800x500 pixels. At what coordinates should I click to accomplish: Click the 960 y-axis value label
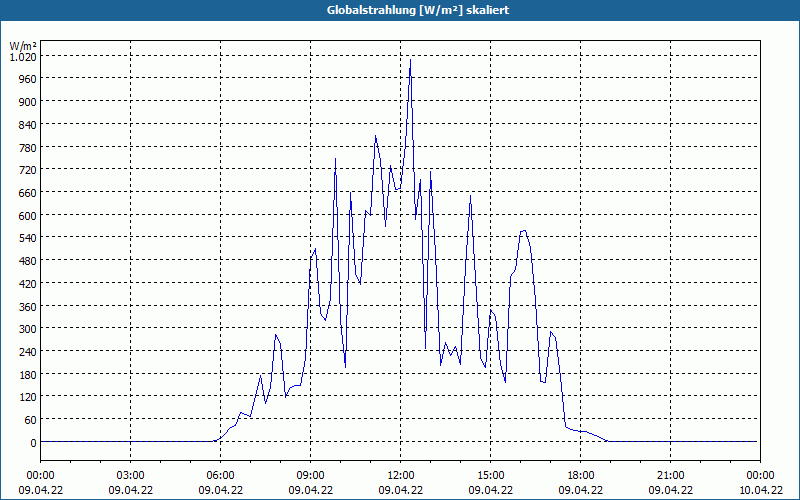28,79
